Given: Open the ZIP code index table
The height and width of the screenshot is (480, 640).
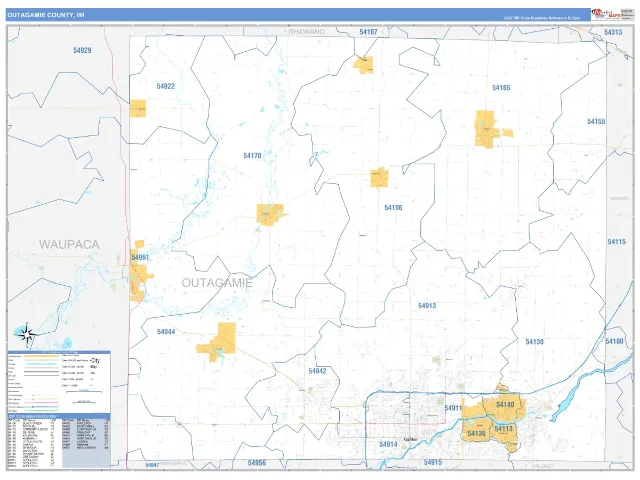Looking at the screenshot, I should (59, 441).
